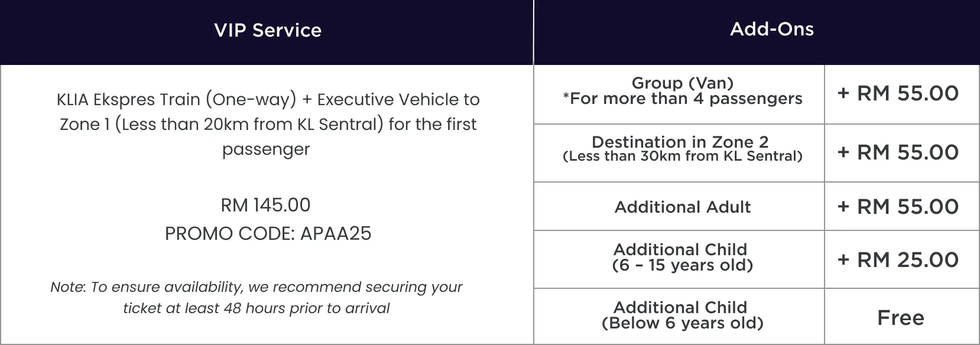Click the "6 – 15 years old" age range text
The width and height of the screenshot is (980, 345).
tap(683, 265)
